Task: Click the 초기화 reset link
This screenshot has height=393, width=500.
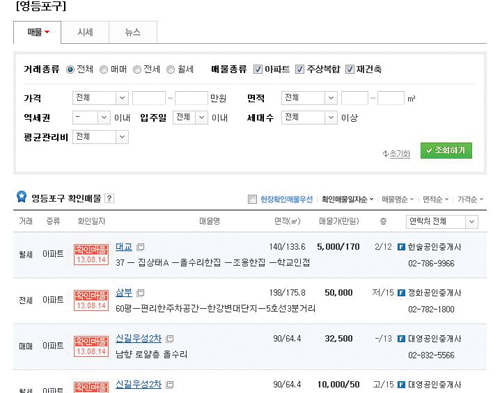Action: point(396,154)
